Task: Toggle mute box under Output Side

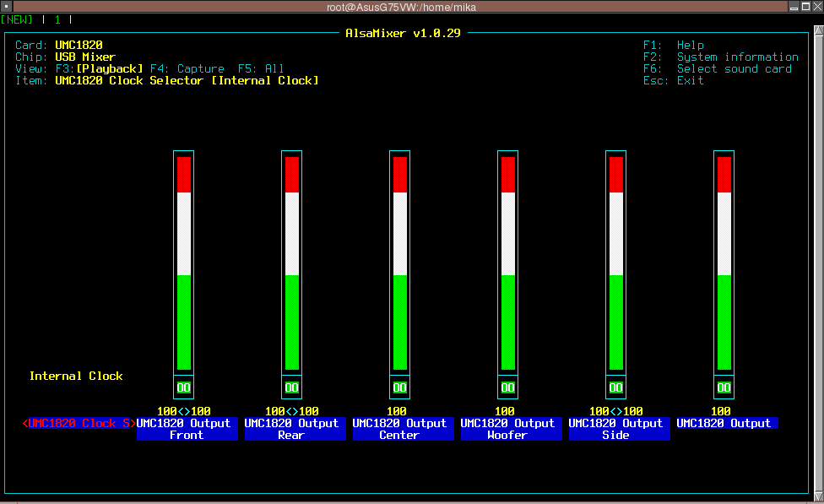Action: click(616, 387)
